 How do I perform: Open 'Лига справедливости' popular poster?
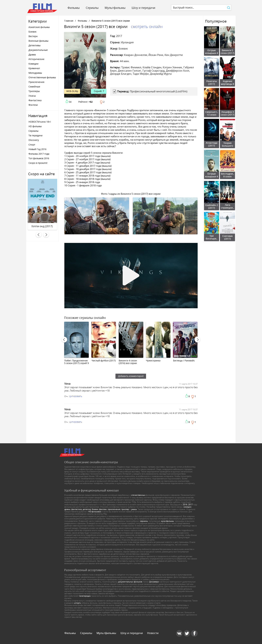coord(227,195)
